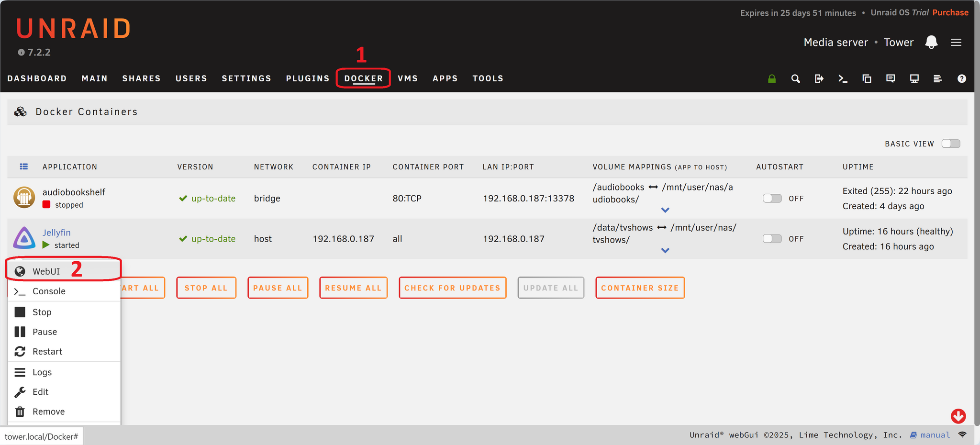Viewport: 980px width, 445px height.
Task: Choose Remove in the context menu
Action: tap(64, 411)
